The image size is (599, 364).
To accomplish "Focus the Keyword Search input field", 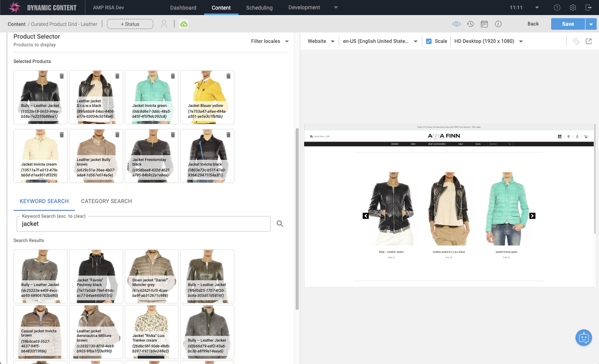I will coord(143,224).
